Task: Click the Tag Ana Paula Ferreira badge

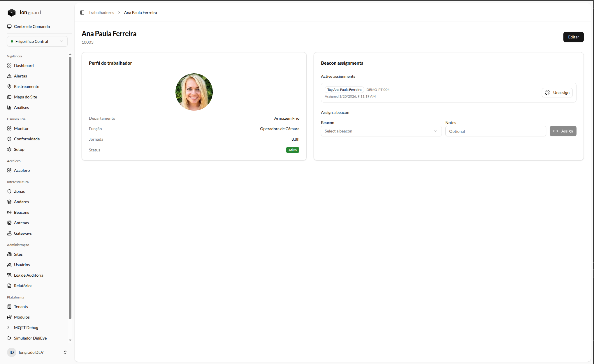Action: click(344, 90)
